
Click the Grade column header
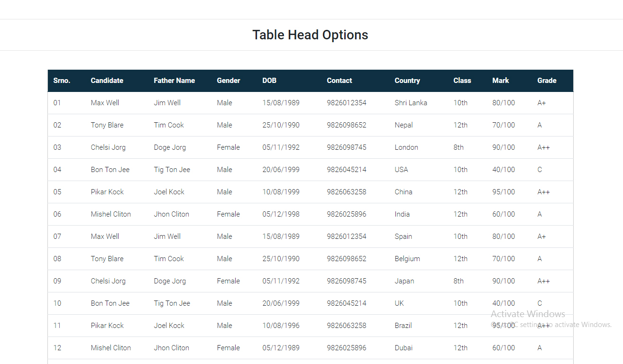[x=546, y=81]
